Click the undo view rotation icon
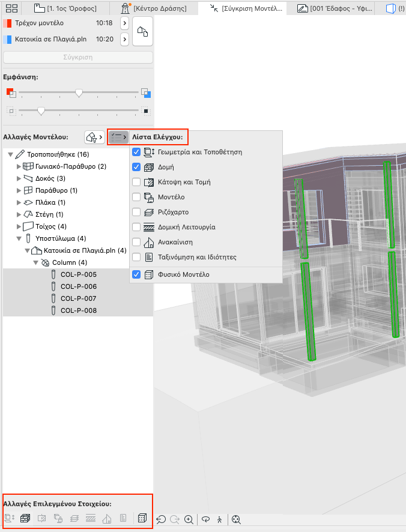Viewport: 406px width, 532px height. (161, 519)
